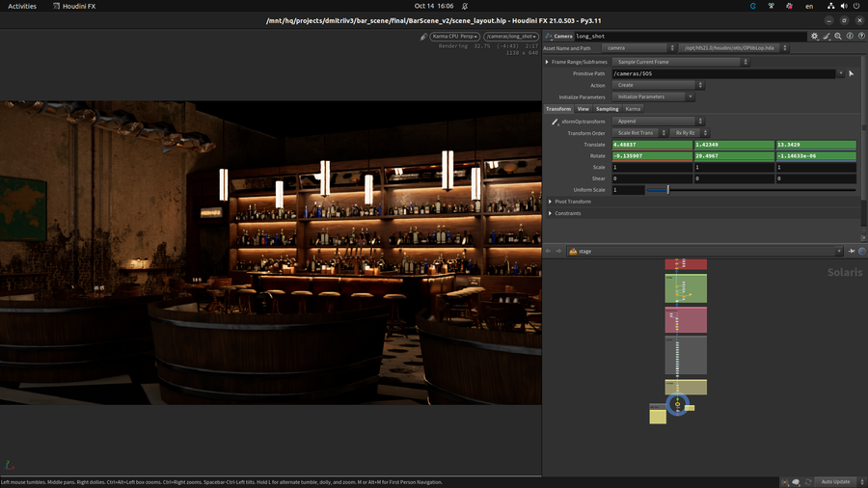Open the node info icon
Screen dimensions: 868x488
pos(849,37)
